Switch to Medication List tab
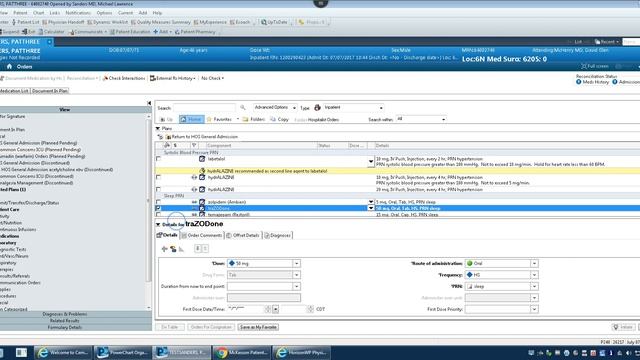640x360 pixels. [x=14, y=91]
